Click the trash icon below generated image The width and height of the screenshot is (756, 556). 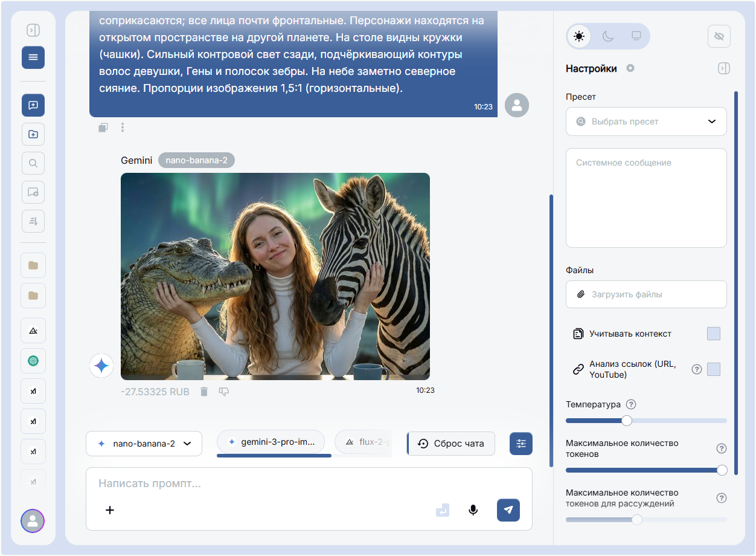204,392
